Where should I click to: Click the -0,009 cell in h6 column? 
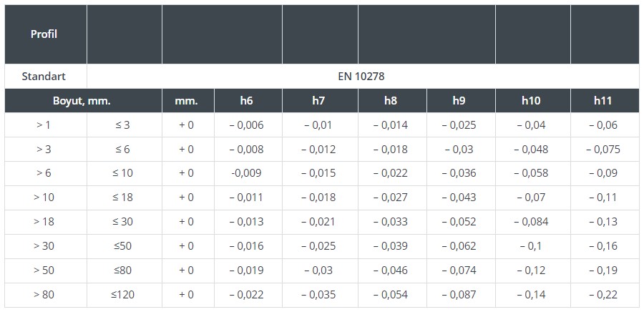(246, 173)
